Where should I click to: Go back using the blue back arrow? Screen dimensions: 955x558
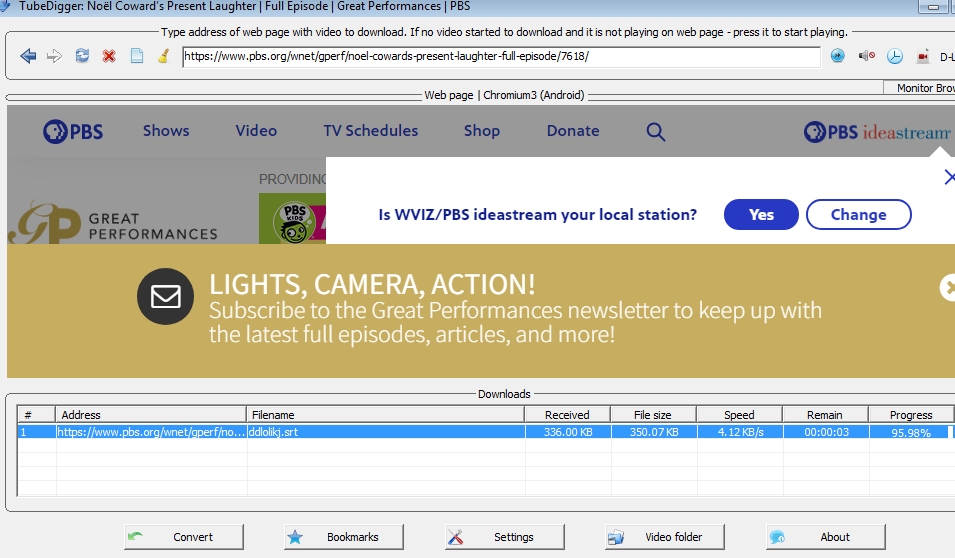tap(28, 57)
